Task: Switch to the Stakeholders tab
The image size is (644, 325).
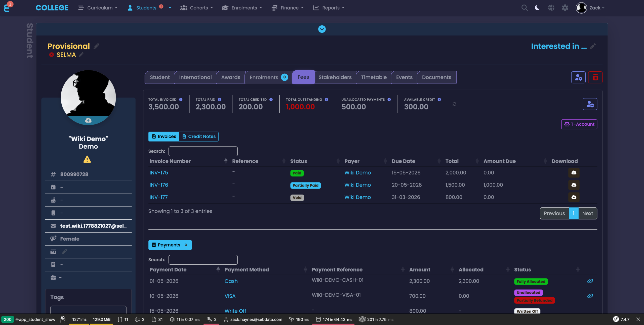Action: 335,77
